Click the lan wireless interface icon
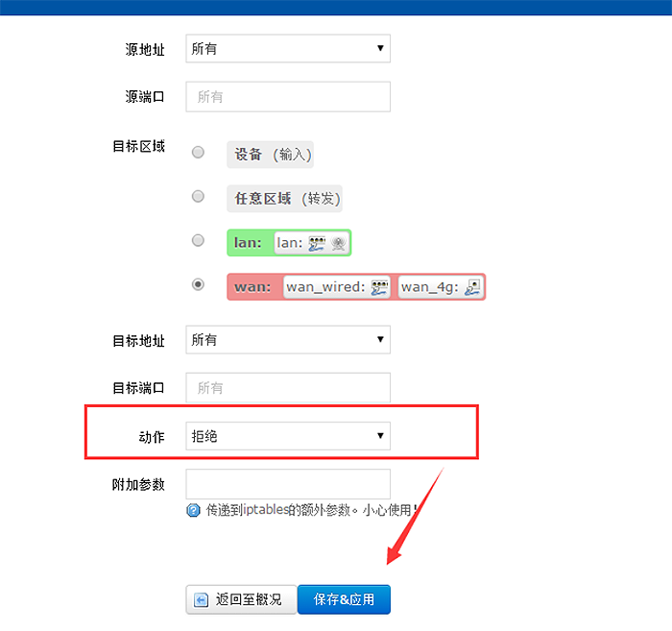This screenshot has height=631, width=672. pos(338,244)
